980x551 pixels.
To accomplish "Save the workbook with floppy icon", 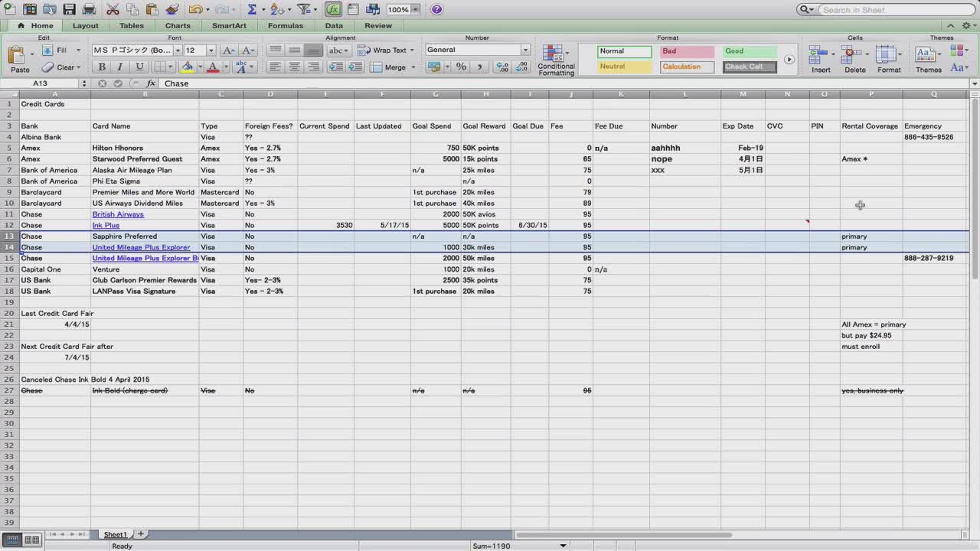I will coord(70,9).
